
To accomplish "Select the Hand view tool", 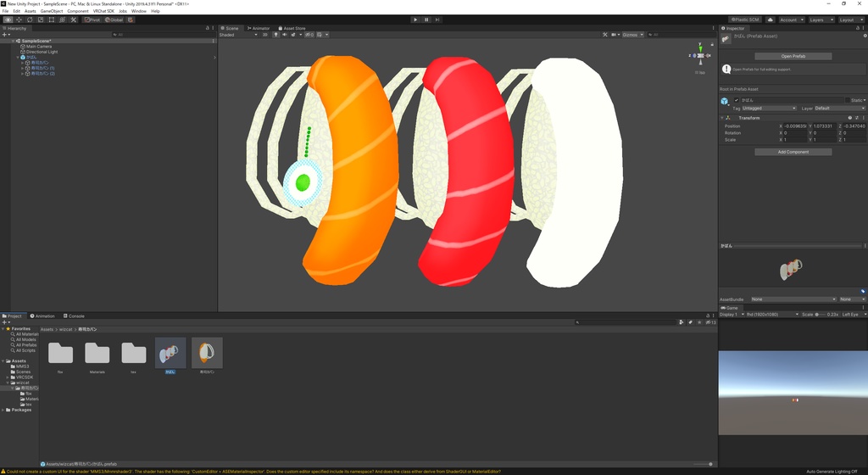I will pos(8,20).
